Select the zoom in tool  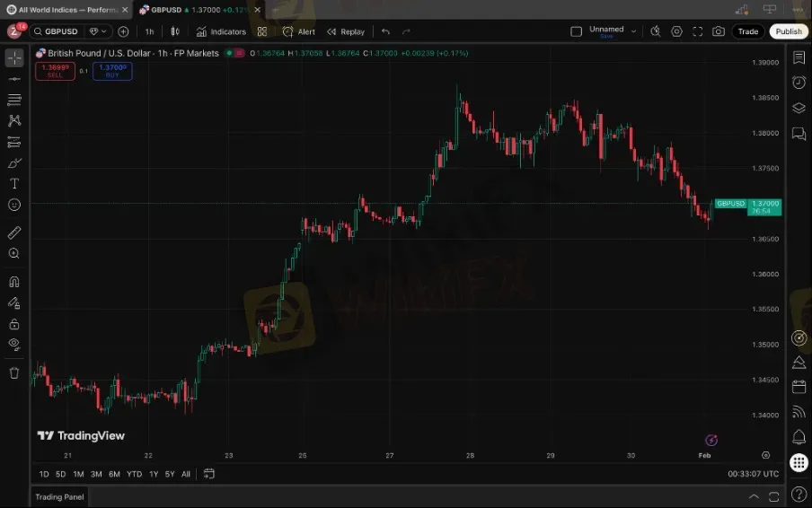click(x=14, y=253)
